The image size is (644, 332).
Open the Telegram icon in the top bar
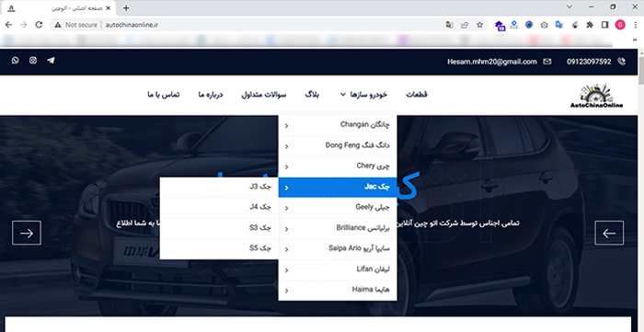pos(51,61)
